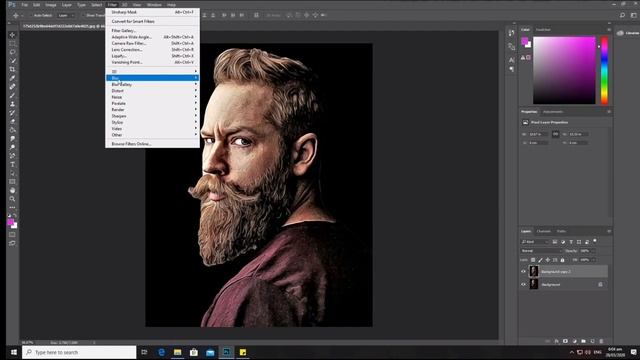Select the Rectangular Marquee tool
The width and height of the screenshot is (640, 360).
click(12, 44)
